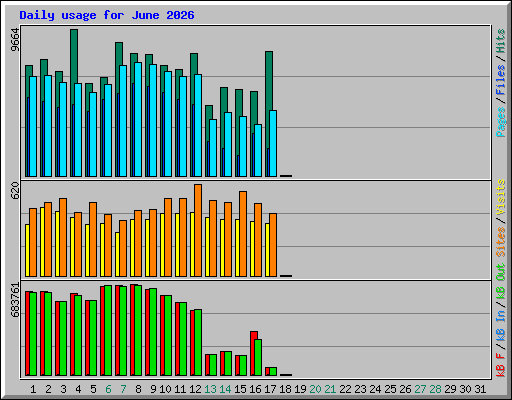This screenshot has height=400, width=512.
Task: Click day 17 on the x-axis
Action: coord(270,389)
